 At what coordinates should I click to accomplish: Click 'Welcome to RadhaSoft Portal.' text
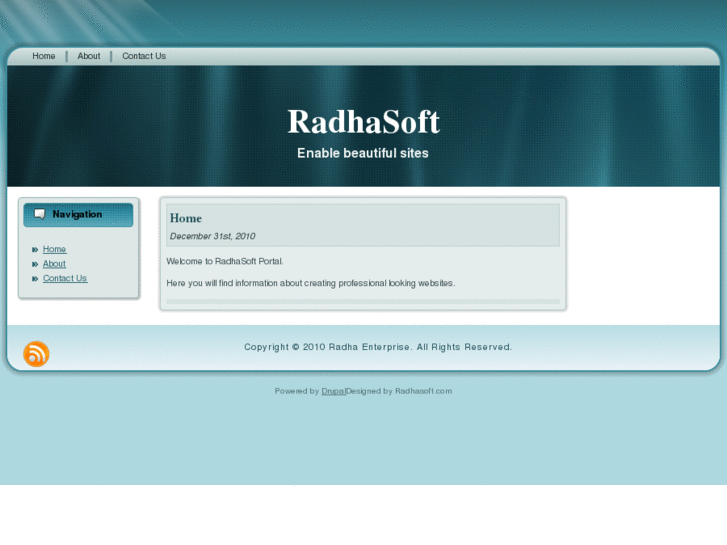[224, 261]
